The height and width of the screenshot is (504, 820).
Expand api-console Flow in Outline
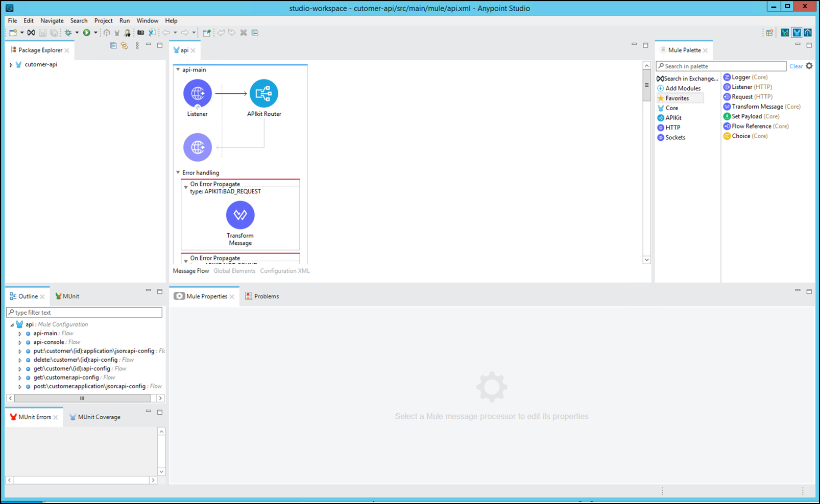(x=20, y=343)
